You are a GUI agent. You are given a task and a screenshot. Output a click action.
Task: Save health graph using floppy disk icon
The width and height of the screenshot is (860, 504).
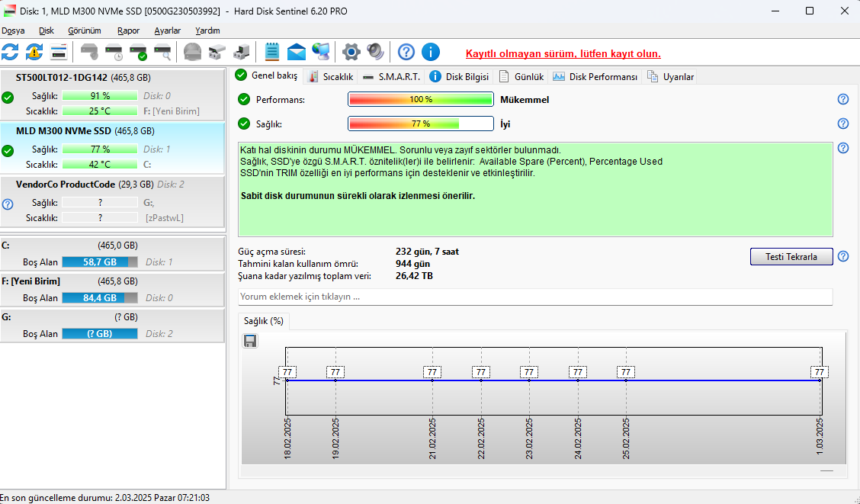[x=250, y=341]
